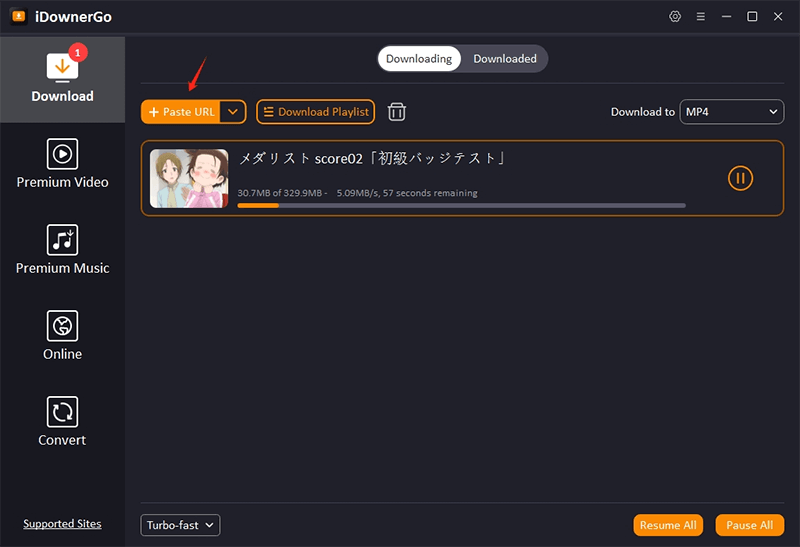Open the Turbo-fast speed dropdown

180,525
